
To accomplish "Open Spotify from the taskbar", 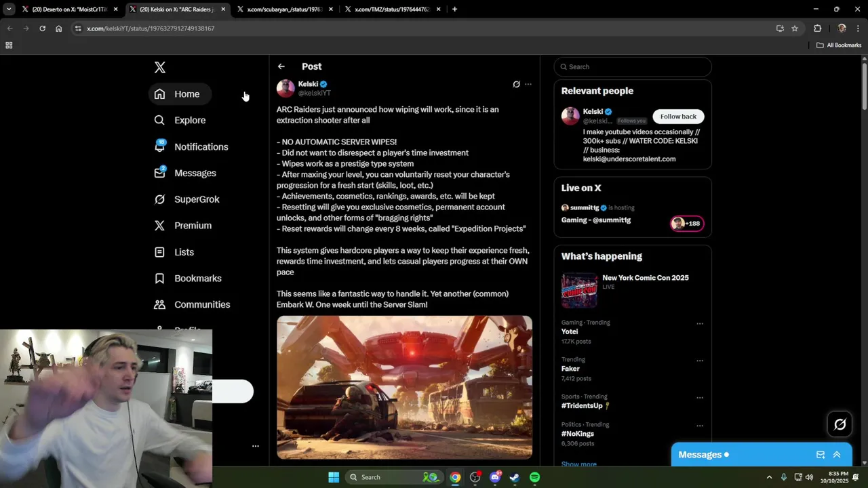I will tap(534, 477).
